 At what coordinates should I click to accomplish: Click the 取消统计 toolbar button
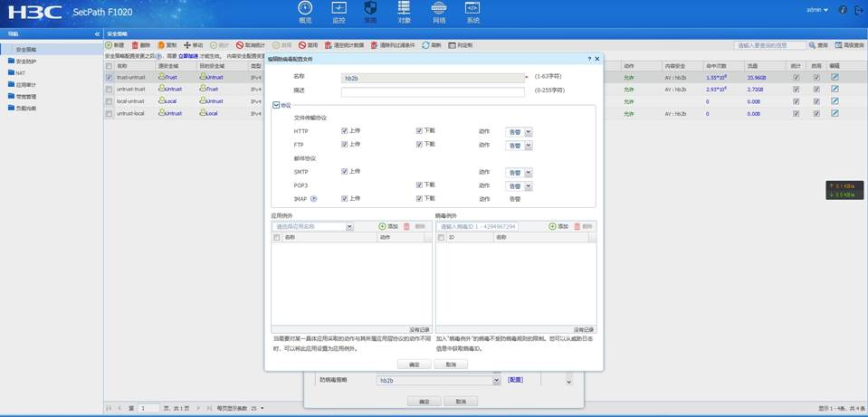click(x=251, y=45)
